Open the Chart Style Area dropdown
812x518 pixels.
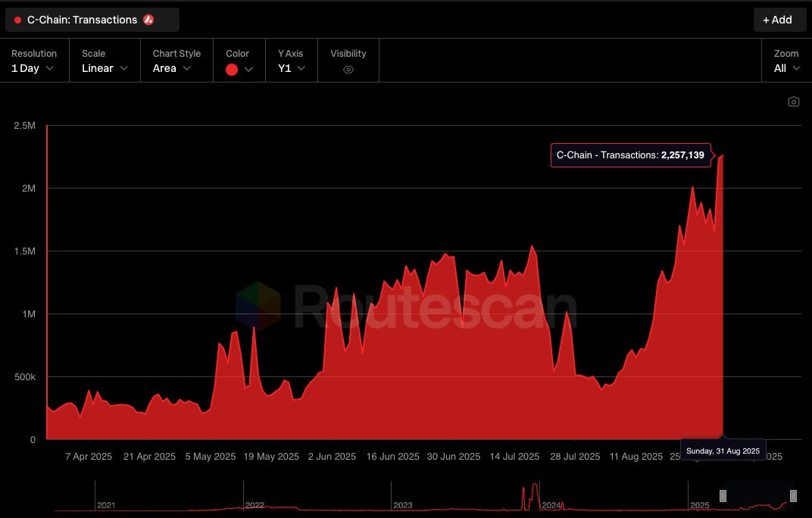[x=176, y=61]
